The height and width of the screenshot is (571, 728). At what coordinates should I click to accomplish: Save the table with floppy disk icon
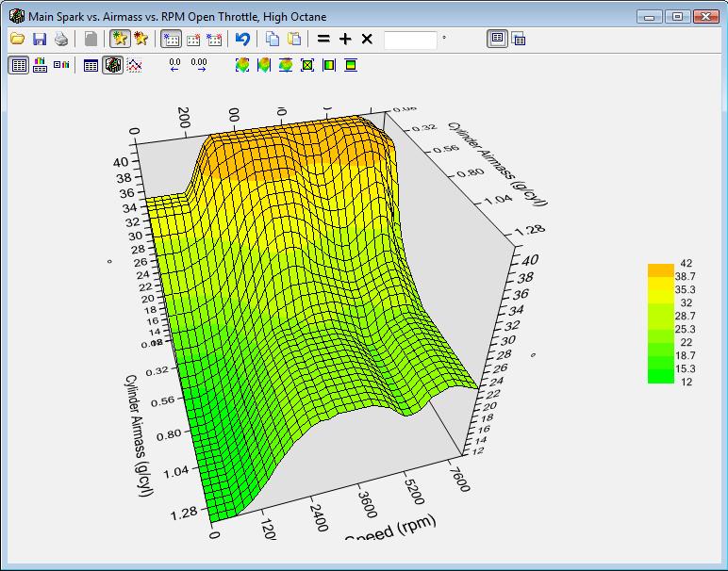click(40, 39)
